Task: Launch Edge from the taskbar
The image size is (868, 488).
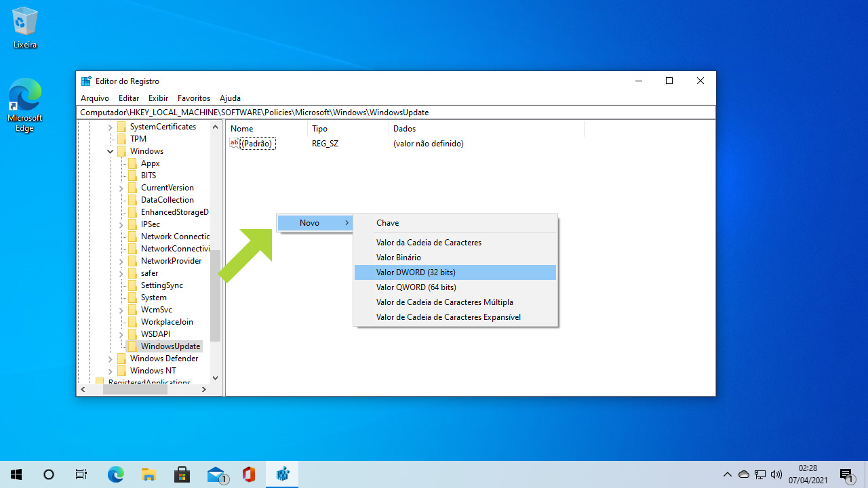Action: click(116, 474)
